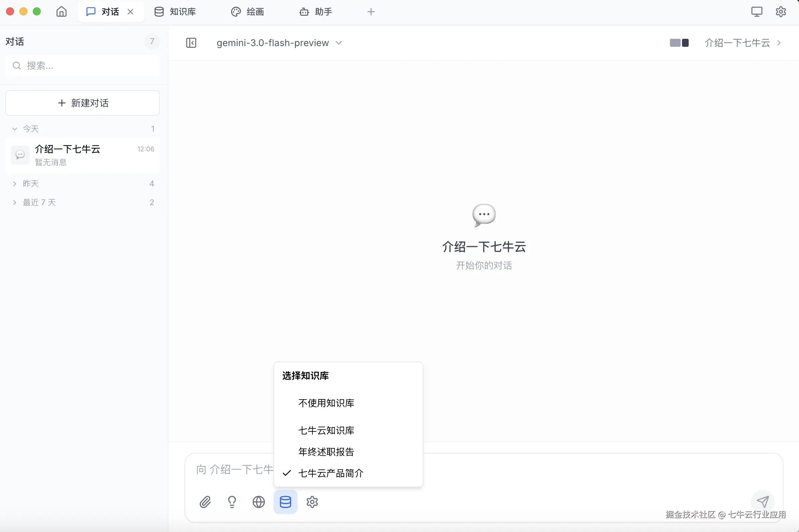Open the knowledge base selector database icon
The height and width of the screenshot is (532, 799).
click(285, 502)
